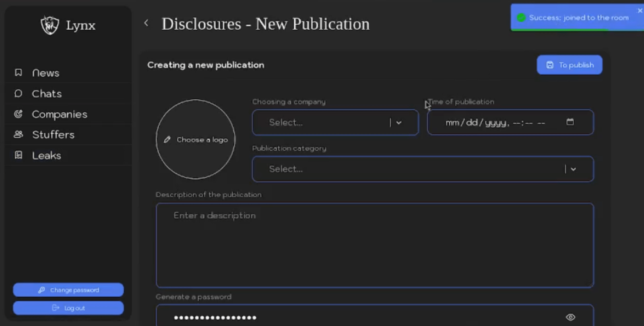Open the Stuffers sidebar section
Screen dimensions: 644x326
tap(68, 135)
